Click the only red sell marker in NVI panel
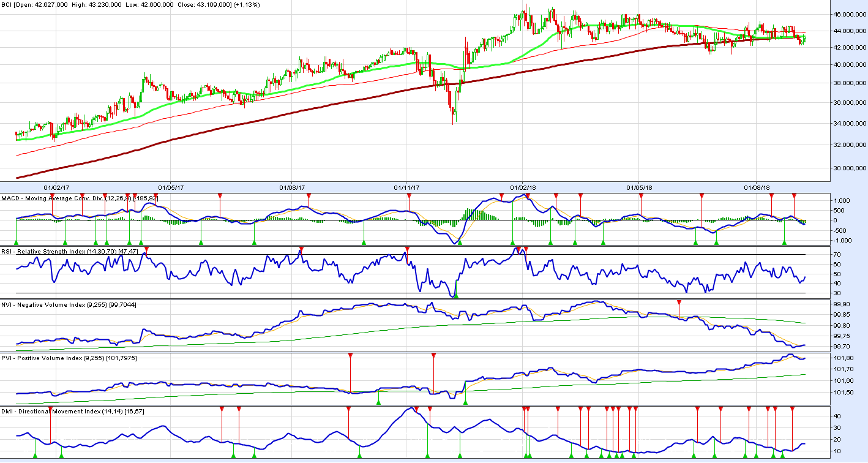This screenshot has height=463, width=868. click(679, 303)
